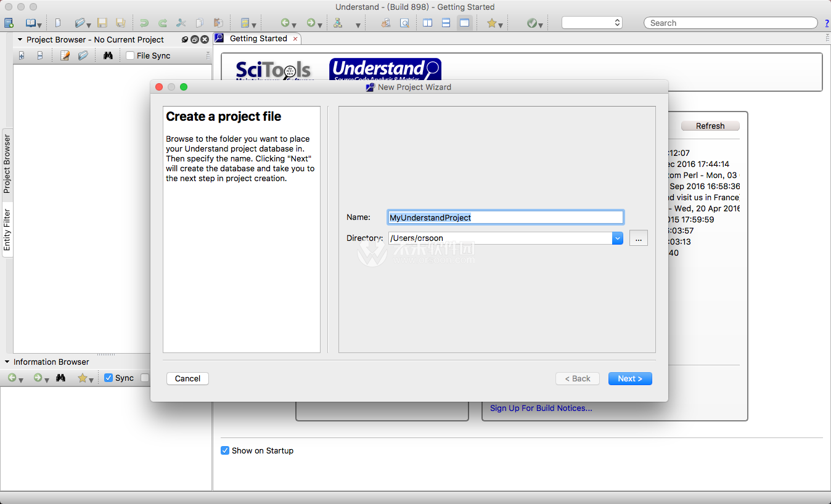Click the project Name input field

[506, 217]
